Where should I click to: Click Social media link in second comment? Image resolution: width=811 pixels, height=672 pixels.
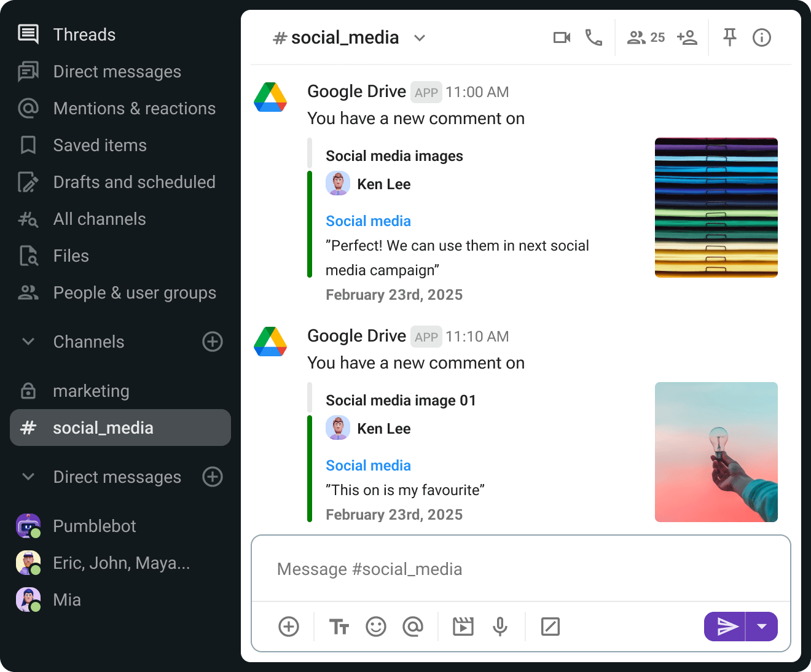click(x=368, y=466)
